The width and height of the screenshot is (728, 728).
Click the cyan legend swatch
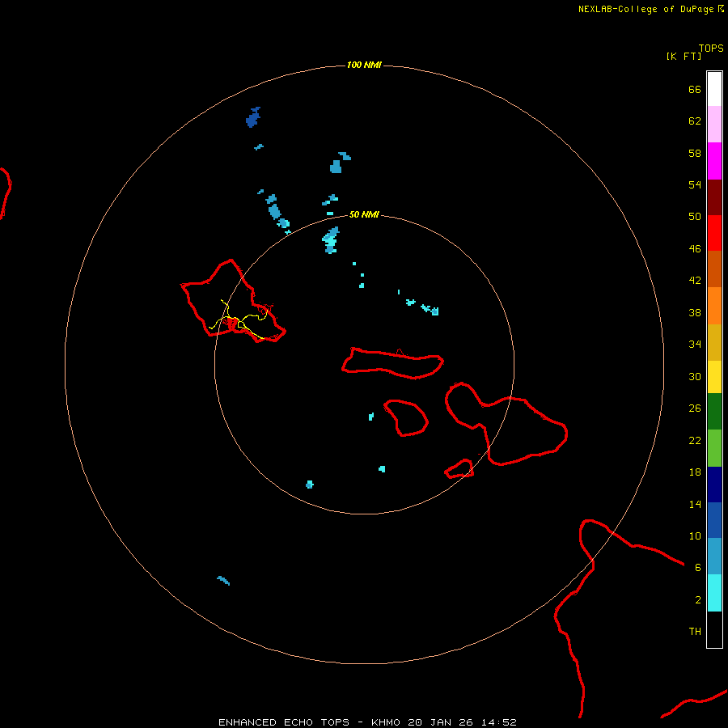click(714, 593)
